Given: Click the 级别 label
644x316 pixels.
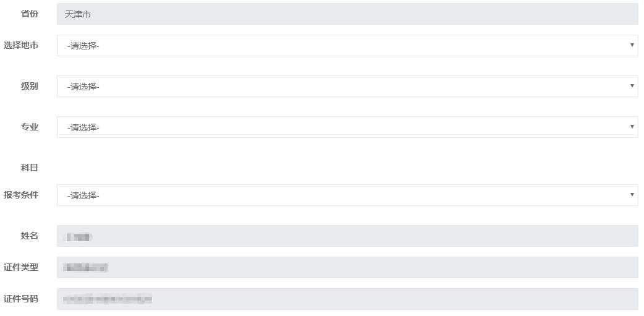Looking at the screenshot, I should click(x=30, y=86).
